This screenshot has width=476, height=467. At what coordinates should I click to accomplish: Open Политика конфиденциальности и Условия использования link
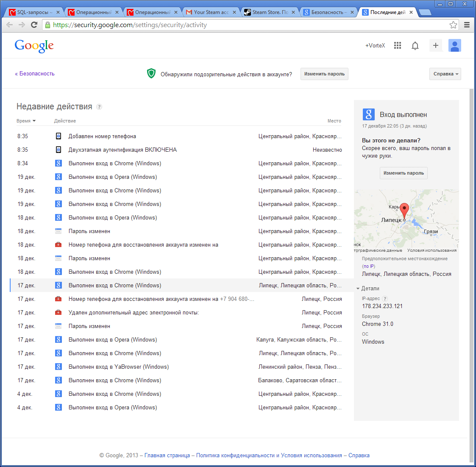[269, 456]
